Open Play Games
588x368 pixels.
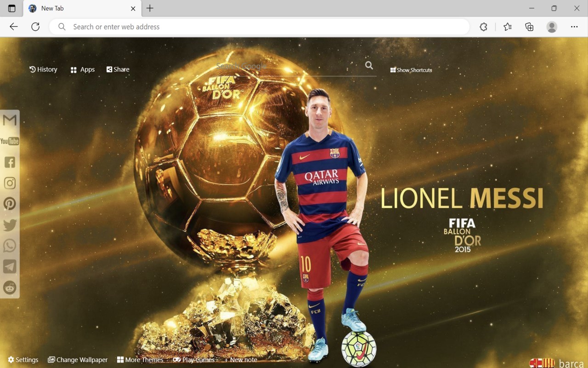pos(194,360)
